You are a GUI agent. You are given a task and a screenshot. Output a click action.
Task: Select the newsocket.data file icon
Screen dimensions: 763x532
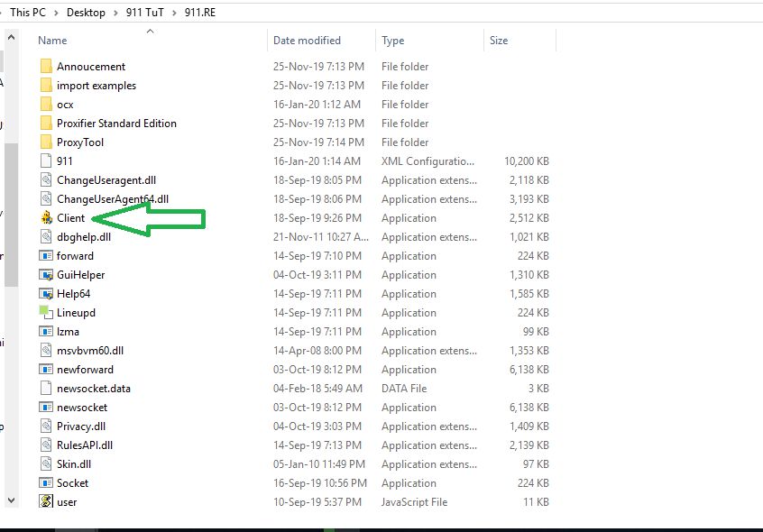pos(47,389)
